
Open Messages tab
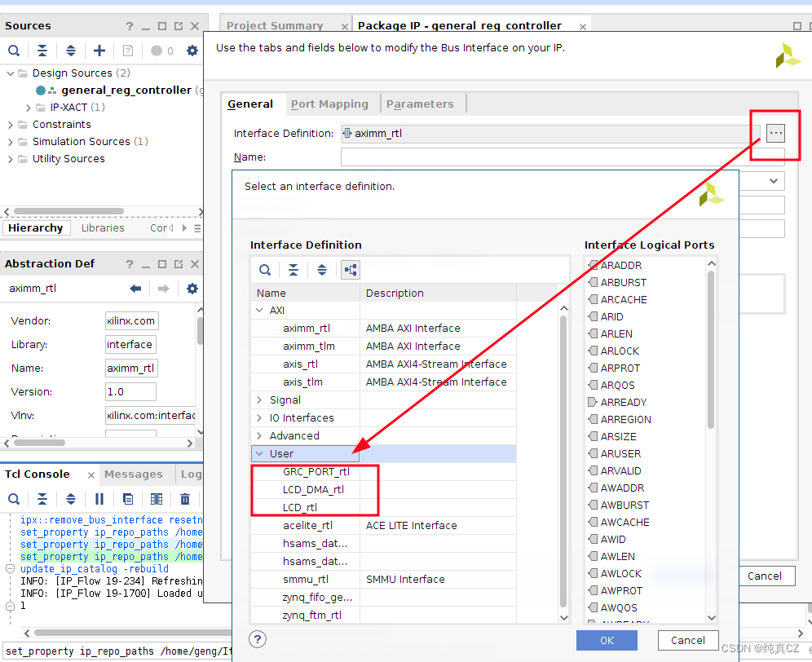pyautogui.click(x=134, y=474)
